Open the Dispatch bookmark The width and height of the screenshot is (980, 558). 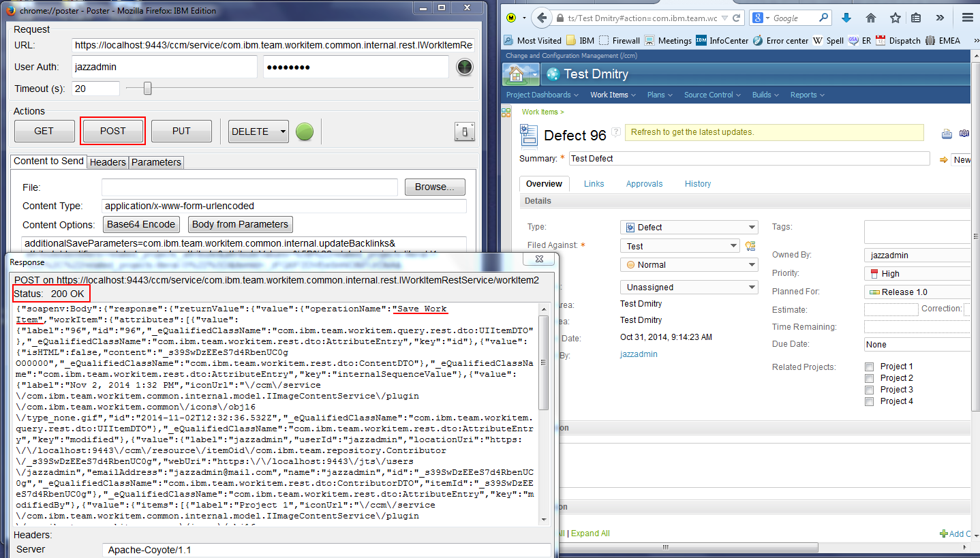[x=898, y=40]
